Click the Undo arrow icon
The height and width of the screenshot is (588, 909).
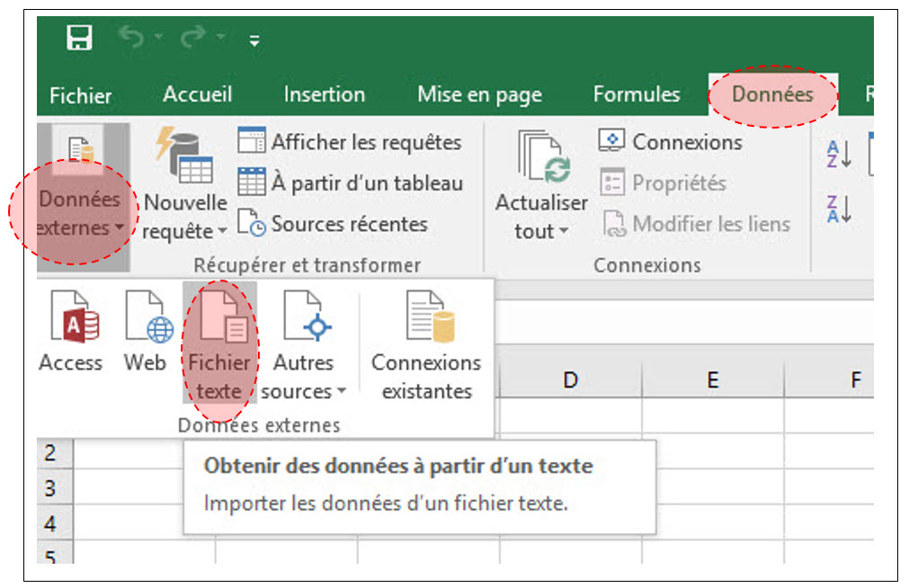coord(130,39)
